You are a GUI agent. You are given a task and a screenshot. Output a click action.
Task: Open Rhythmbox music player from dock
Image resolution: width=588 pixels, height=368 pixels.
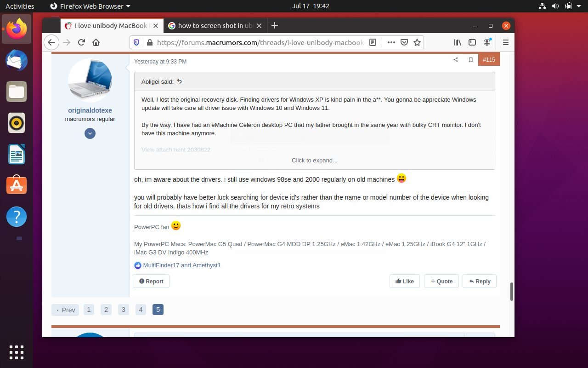tap(17, 123)
